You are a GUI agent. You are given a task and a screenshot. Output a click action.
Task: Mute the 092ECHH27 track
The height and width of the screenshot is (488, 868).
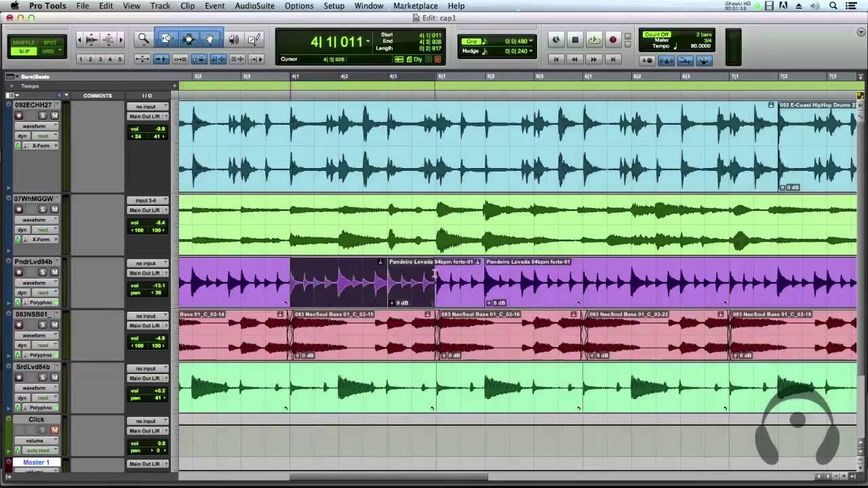54,116
